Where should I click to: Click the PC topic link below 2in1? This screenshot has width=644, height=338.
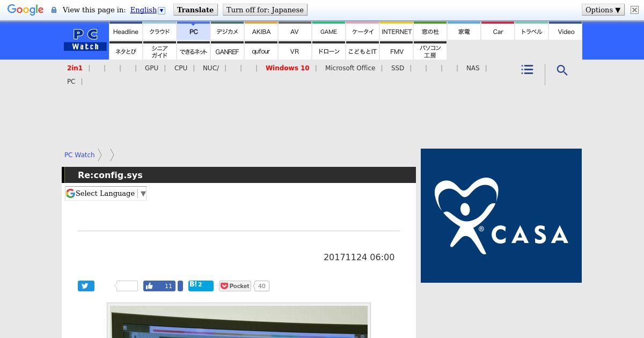click(x=71, y=82)
